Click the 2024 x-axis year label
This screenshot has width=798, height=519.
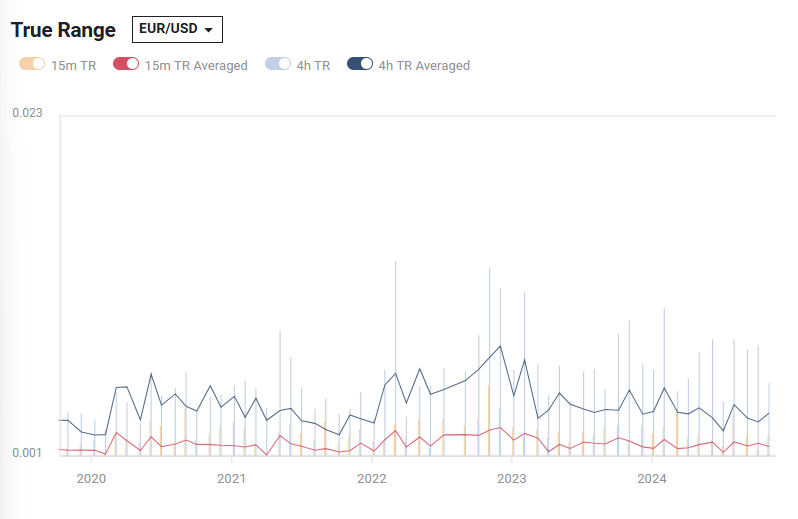click(652, 478)
